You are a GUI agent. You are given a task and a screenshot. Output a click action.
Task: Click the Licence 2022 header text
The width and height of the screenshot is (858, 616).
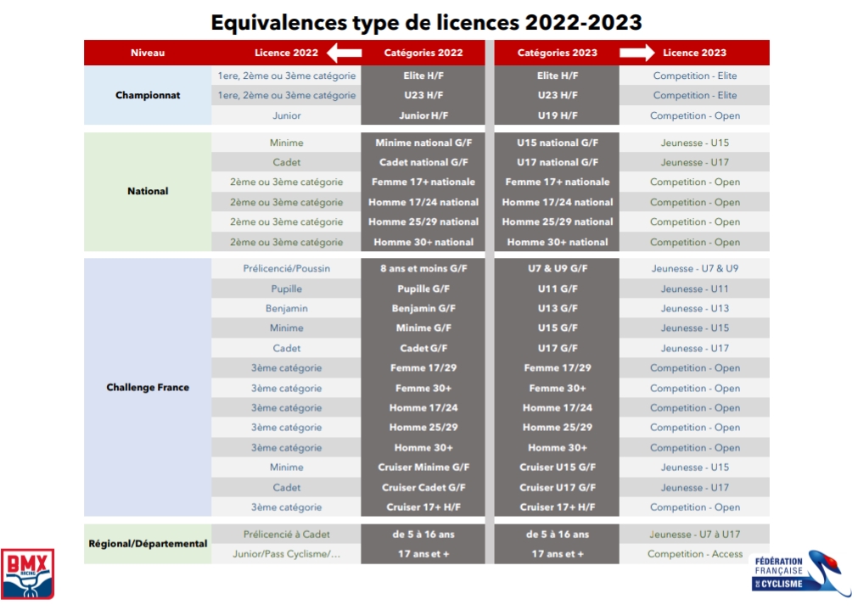tap(286, 53)
